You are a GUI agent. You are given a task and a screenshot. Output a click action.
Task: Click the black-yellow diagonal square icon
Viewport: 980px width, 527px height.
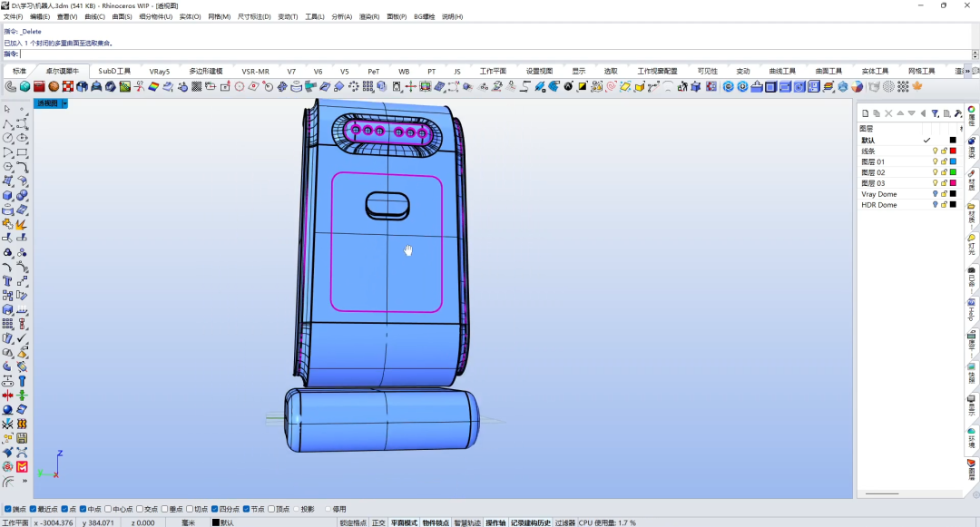(582, 87)
